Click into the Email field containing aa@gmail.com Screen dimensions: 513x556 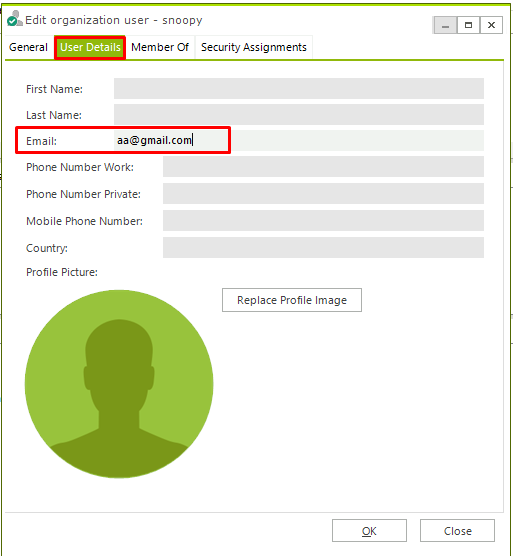(x=299, y=140)
